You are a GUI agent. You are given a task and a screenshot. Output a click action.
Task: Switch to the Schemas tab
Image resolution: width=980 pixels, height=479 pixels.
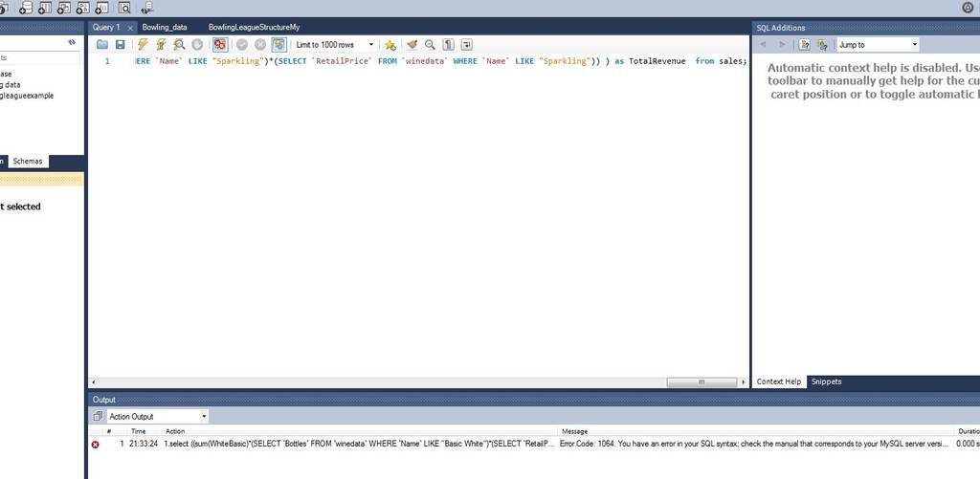pos(28,162)
